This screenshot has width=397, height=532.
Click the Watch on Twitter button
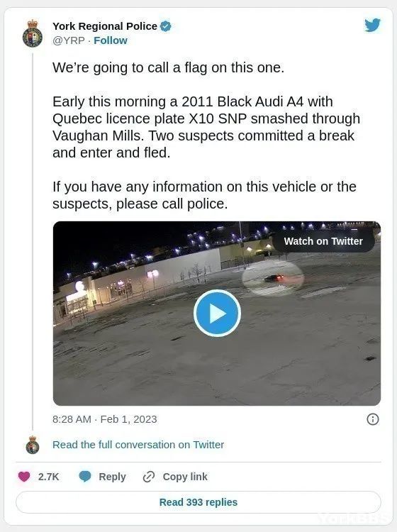[323, 241]
